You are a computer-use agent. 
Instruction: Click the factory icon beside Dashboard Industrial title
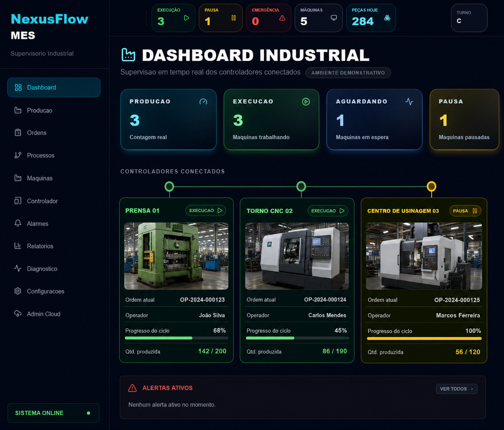coord(128,55)
